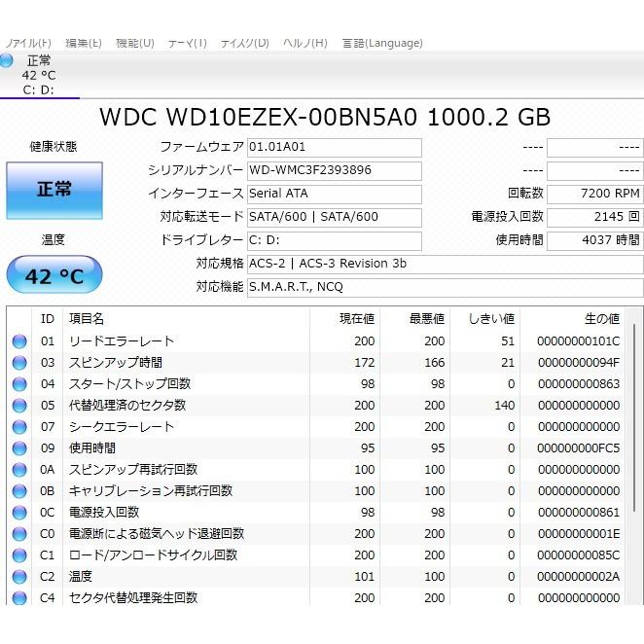644x644 pixels.
Task: Click threshold value 140
Action: 504,406
